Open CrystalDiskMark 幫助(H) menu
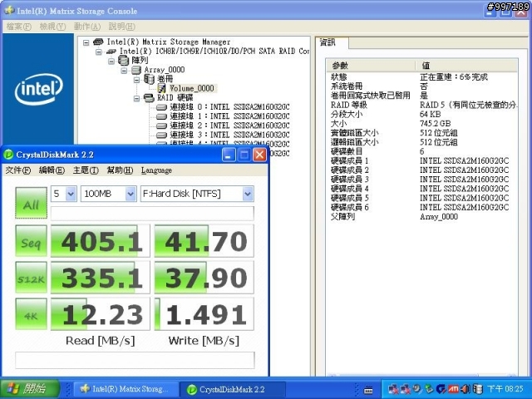Viewport: 532px width, 399px height. pyautogui.click(x=120, y=170)
